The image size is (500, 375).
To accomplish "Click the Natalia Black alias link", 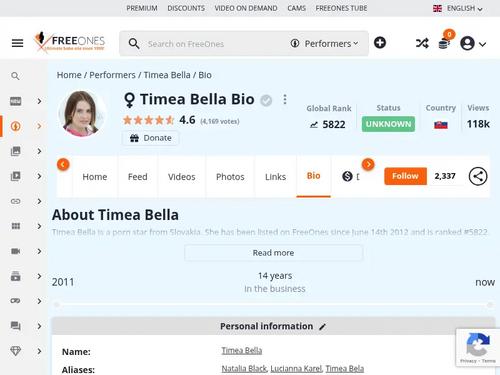I will tap(244, 368).
